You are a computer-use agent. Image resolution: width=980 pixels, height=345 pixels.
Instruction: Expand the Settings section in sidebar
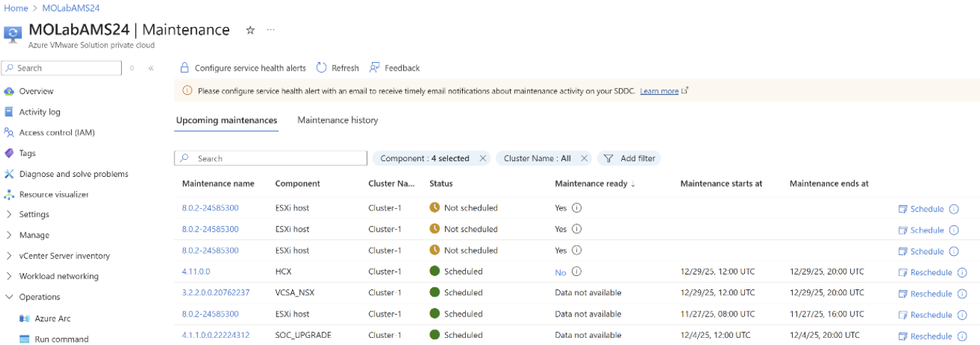point(9,215)
